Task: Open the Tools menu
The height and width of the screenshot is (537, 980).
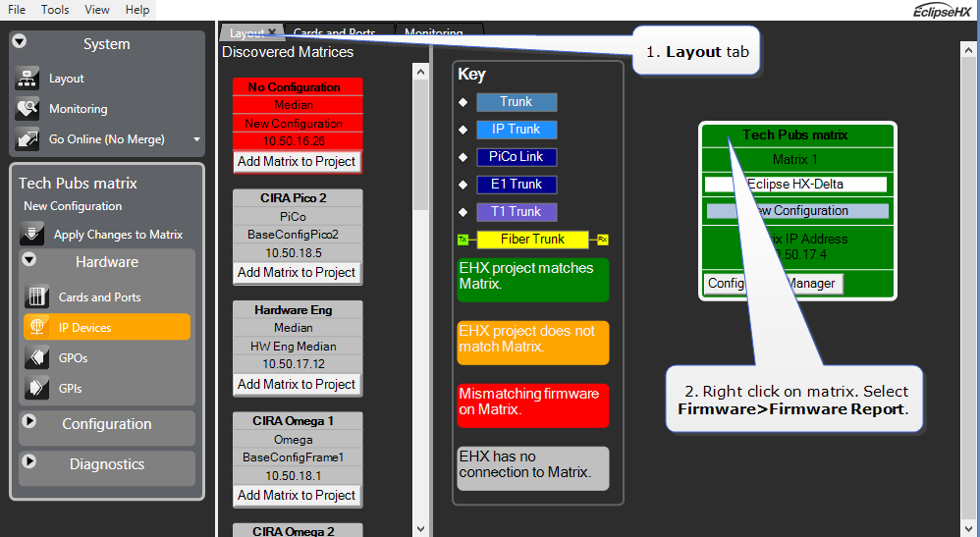Action: pos(55,9)
